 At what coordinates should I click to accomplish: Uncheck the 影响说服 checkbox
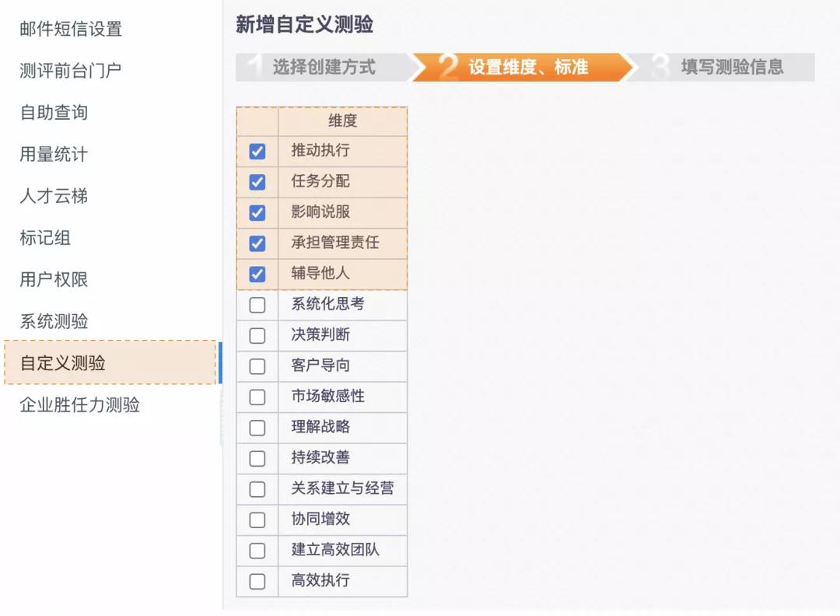[257, 212]
